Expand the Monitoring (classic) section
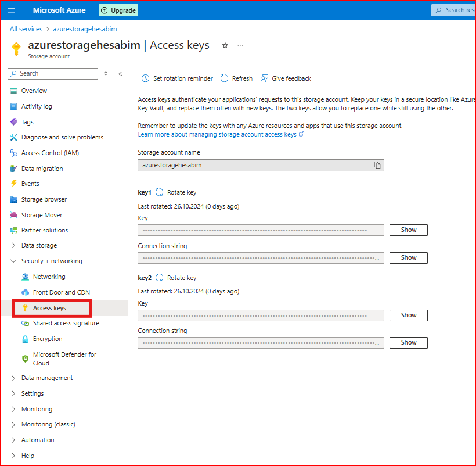The height and width of the screenshot is (466, 476). (x=13, y=425)
